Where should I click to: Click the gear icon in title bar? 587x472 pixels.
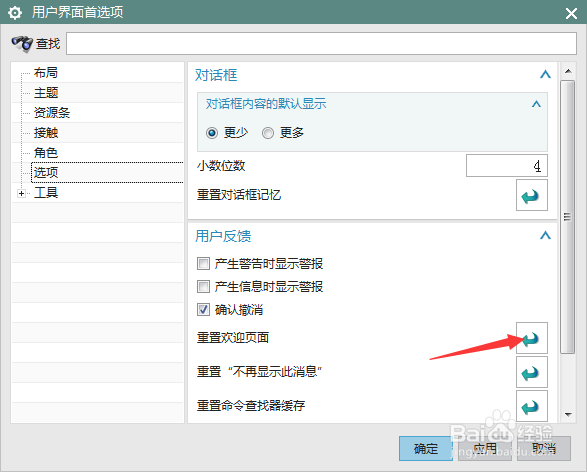tap(15, 13)
